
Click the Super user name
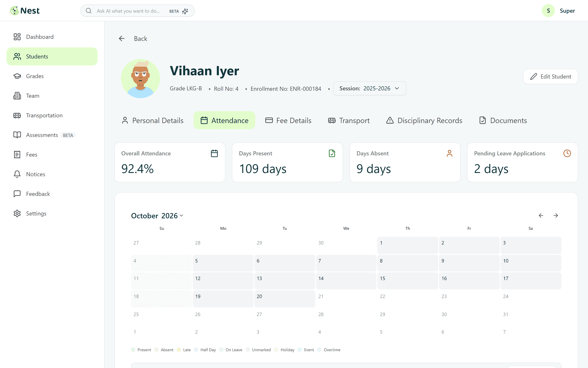coord(567,11)
